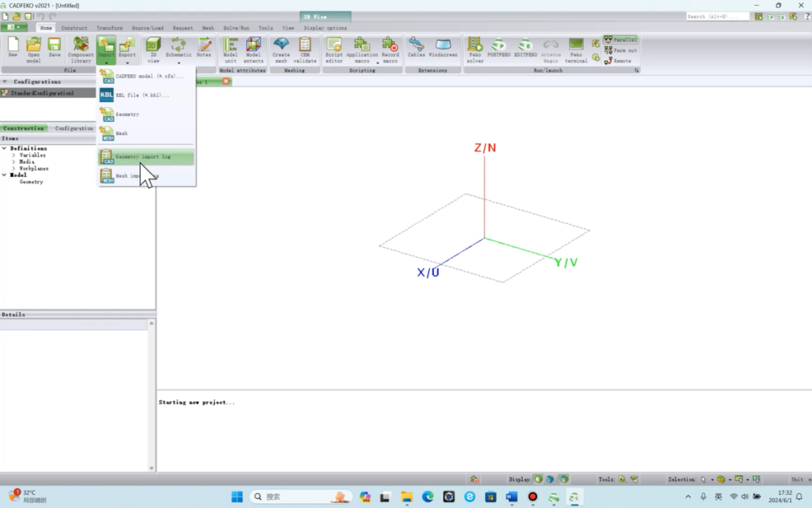This screenshot has height=508, width=812.
Task: Launch POSTFEKO
Action: pos(499,47)
